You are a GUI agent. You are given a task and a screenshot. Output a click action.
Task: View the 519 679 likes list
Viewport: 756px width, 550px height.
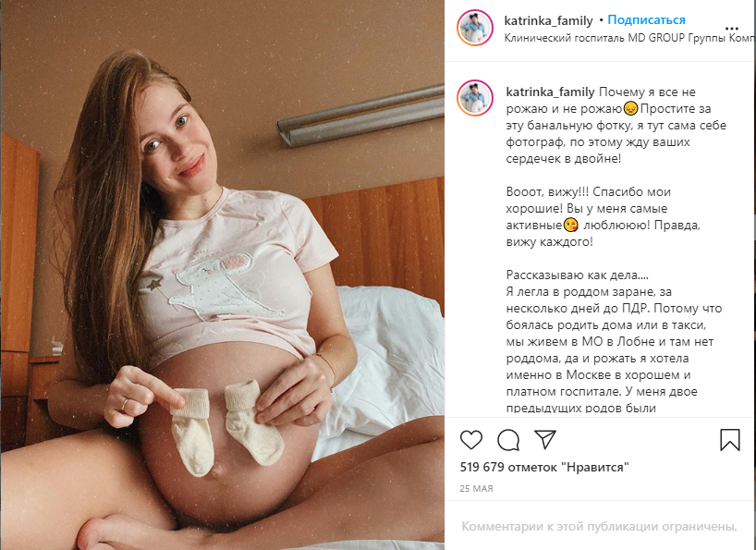click(544, 467)
